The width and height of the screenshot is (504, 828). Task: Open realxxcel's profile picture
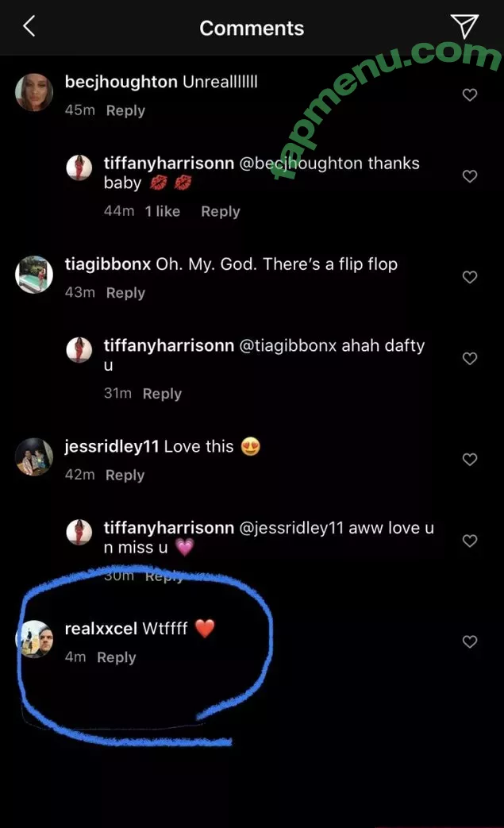click(34, 639)
